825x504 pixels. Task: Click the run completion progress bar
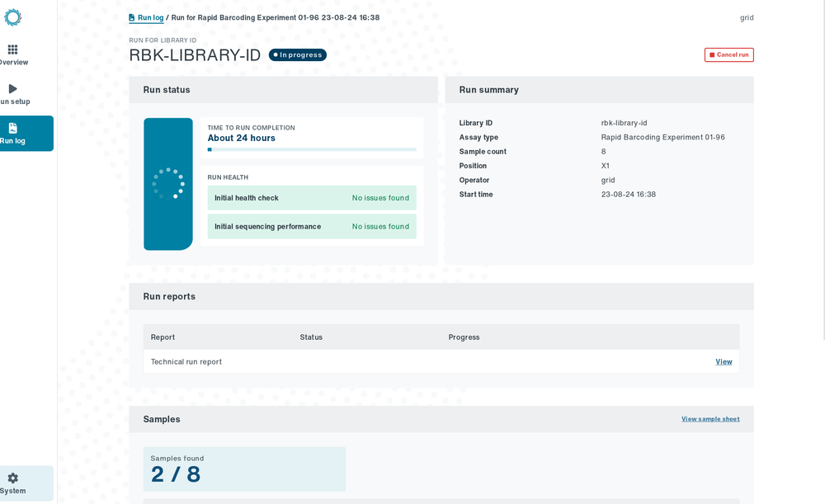pyautogui.click(x=312, y=149)
